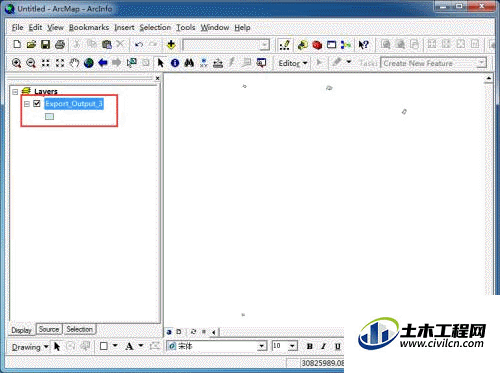The height and width of the screenshot is (373, 500).
Task: Uncheck the Export_Output_3 layer visibility
Action: tap(37, 104)
